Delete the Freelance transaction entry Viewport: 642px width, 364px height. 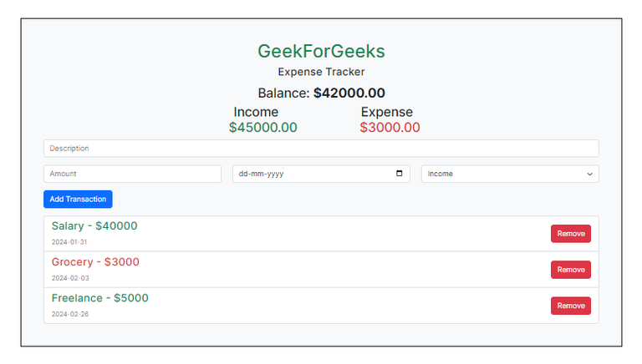[570, 306]
